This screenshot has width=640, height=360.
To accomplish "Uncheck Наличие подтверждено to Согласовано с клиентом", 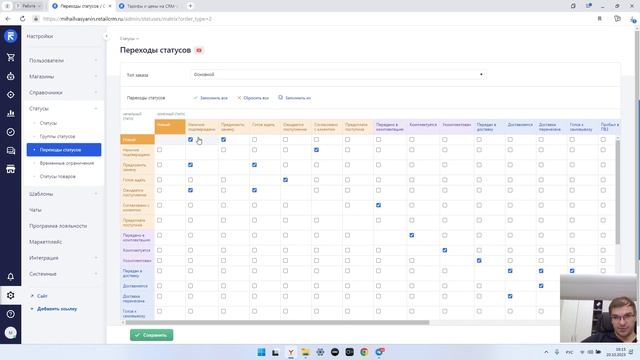I will pyautogui.click(x=316, y=150).
